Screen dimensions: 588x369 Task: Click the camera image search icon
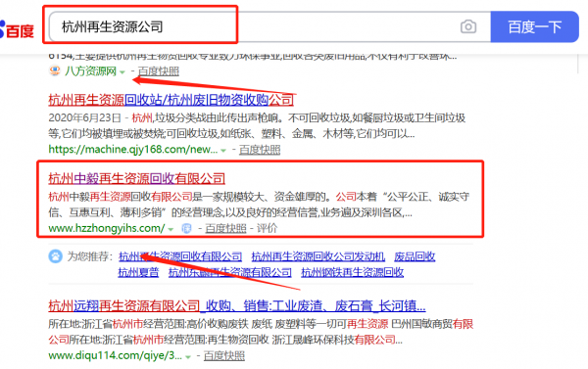coord(468,27)
